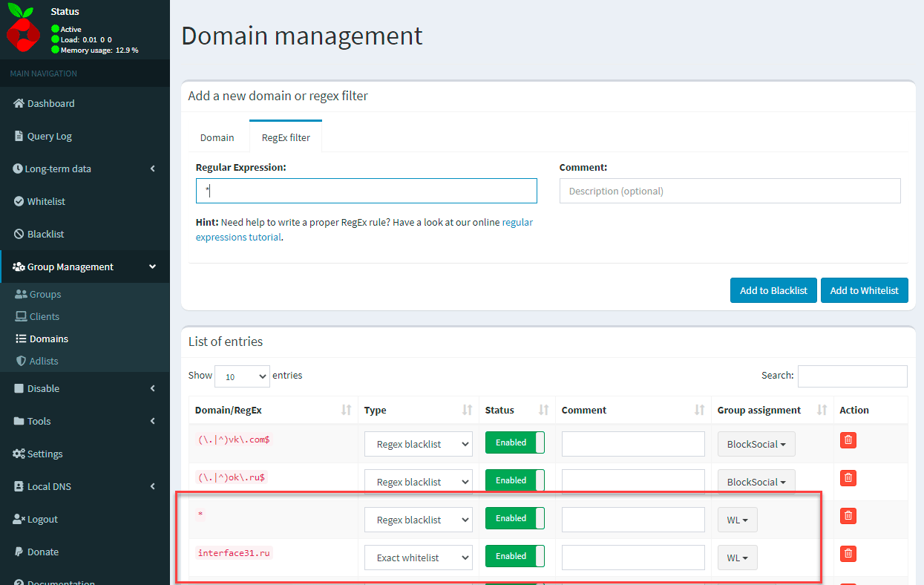Open Query Log in the sidebar
The height and width of the screenshot is (585, 924).
coord(49,136)
